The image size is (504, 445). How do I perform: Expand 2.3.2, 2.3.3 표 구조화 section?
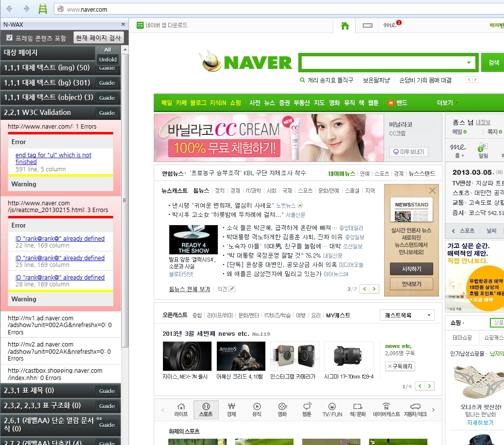tap(42, 406)
